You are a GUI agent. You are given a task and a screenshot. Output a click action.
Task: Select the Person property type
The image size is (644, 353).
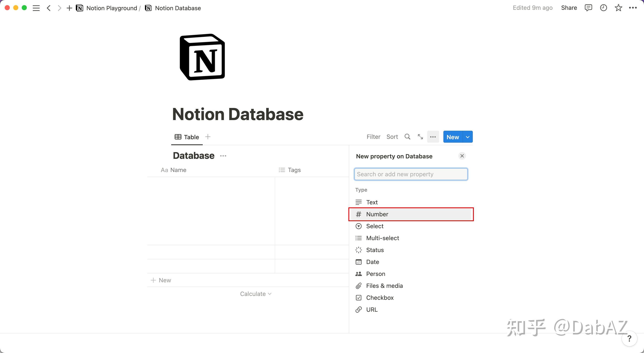[375, 274]
